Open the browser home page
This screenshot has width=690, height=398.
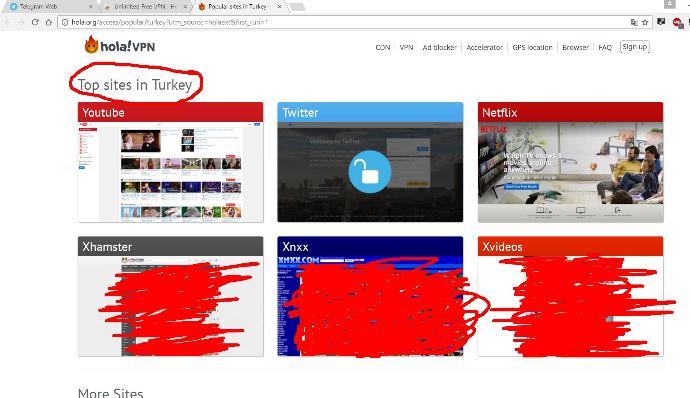coord(48,22)
